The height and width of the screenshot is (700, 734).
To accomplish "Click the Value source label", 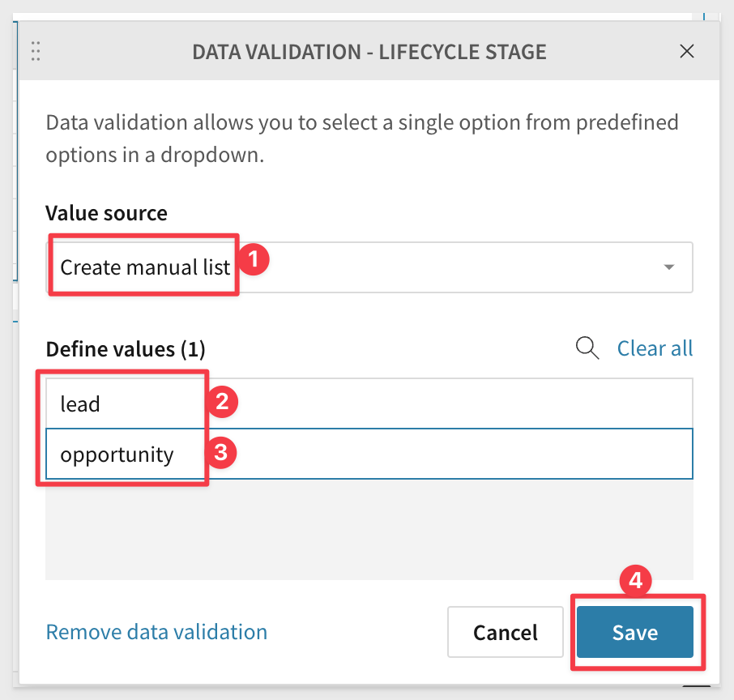I will (x=106, y=213).
